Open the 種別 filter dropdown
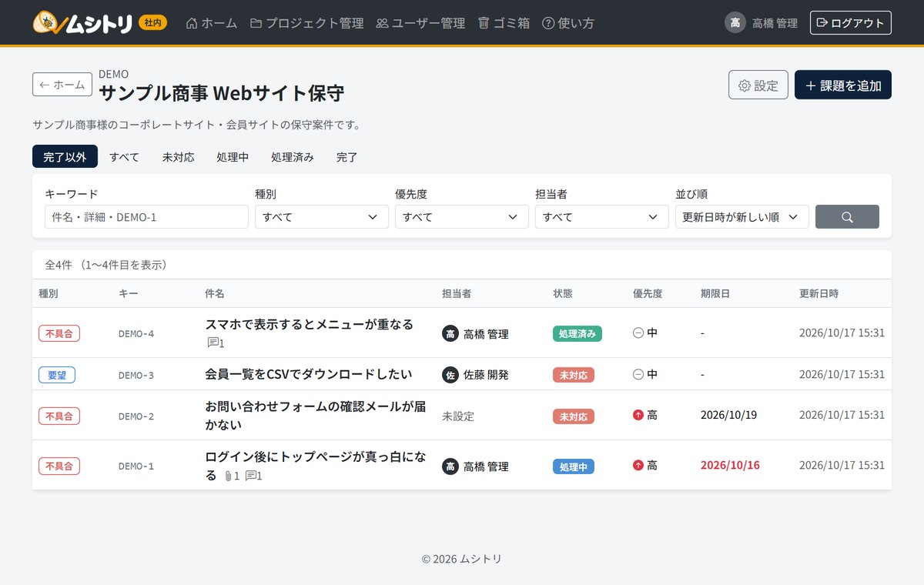Screen dimensions: 924x585 (322, 217)
